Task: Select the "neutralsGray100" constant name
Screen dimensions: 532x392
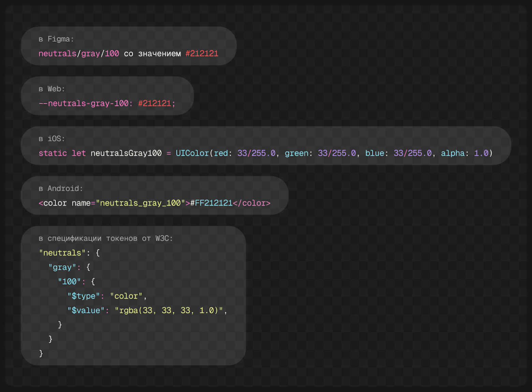Action: pyautogui.click(x=126, y=153)
